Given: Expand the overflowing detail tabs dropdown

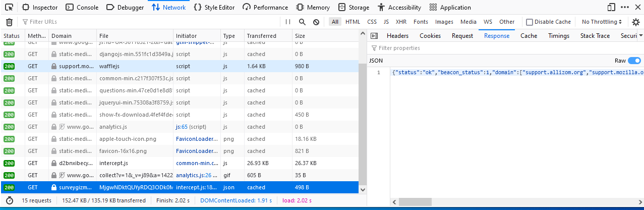Looking at the screenshot, I should click(x=640, y=36).
